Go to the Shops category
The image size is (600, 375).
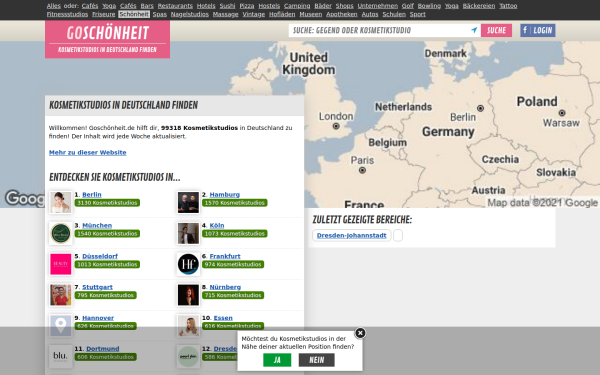tap(344, 6)
